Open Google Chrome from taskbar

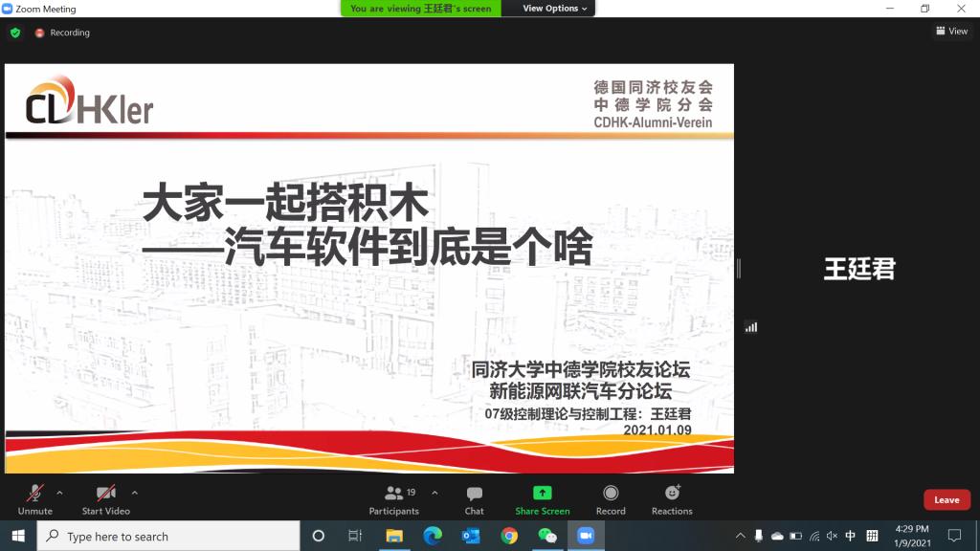(x=509, y=536)
